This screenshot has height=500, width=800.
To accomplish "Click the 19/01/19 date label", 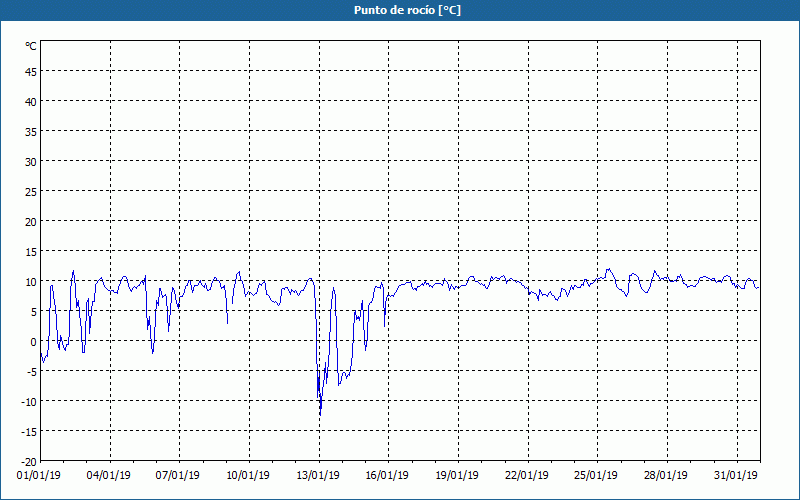I will pyautogui.click(x=457, y=476).
